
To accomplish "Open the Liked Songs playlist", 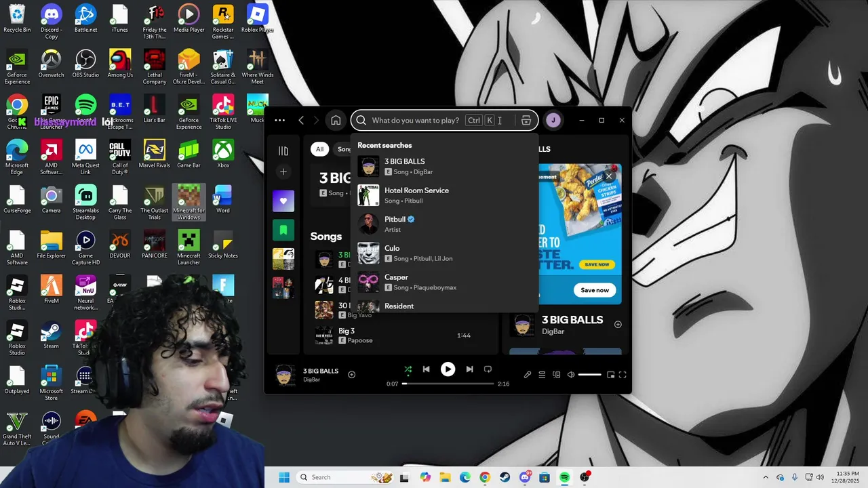I will pyautogui.click(x=283, y=201).
